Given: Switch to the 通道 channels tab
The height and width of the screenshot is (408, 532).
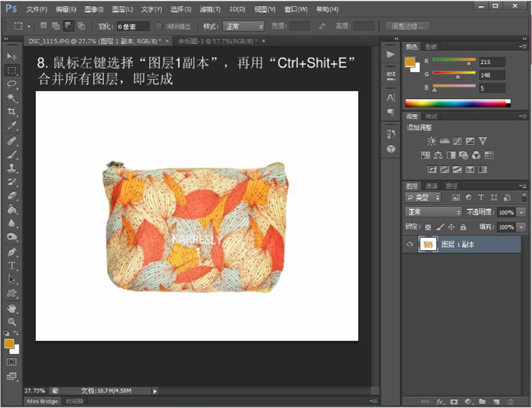Looking at the screenshot, I should click(x=431, y=186).
